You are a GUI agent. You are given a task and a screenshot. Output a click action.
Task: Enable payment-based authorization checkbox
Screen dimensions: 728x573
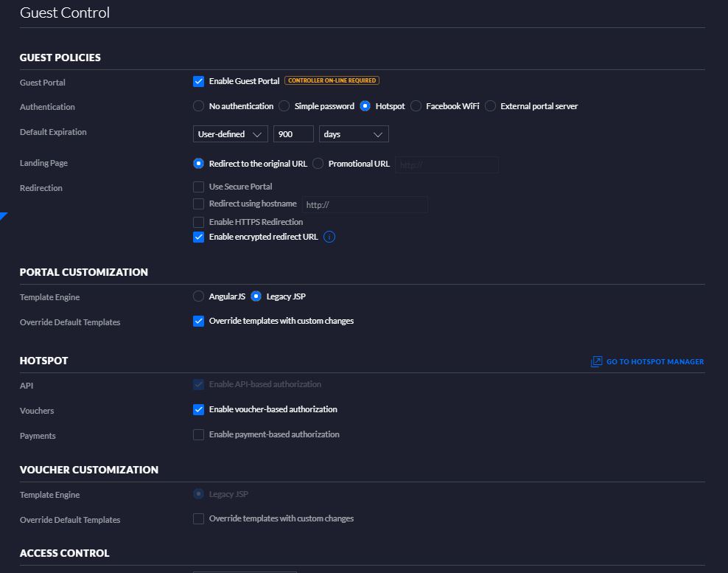click(x=198, y=434)
